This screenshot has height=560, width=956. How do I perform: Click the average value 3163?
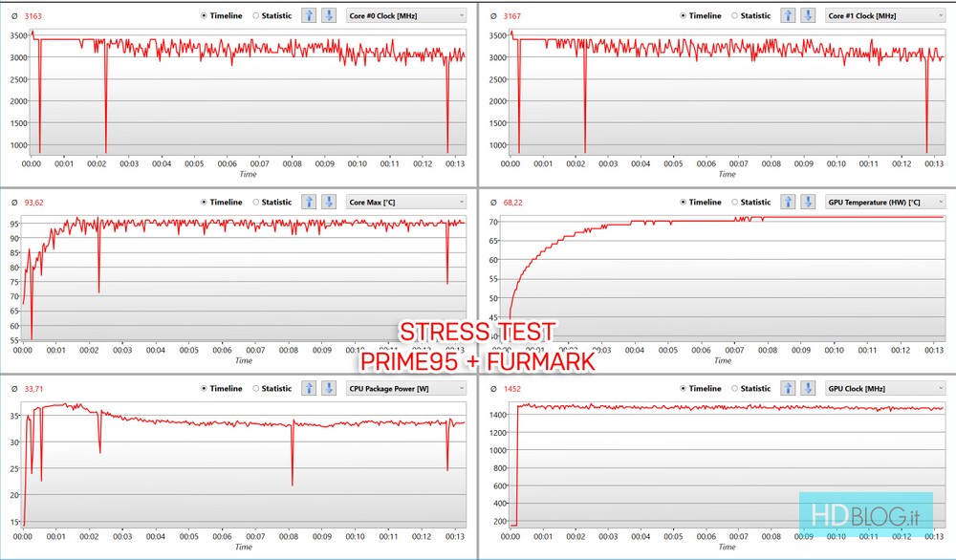tap(33, 16)
